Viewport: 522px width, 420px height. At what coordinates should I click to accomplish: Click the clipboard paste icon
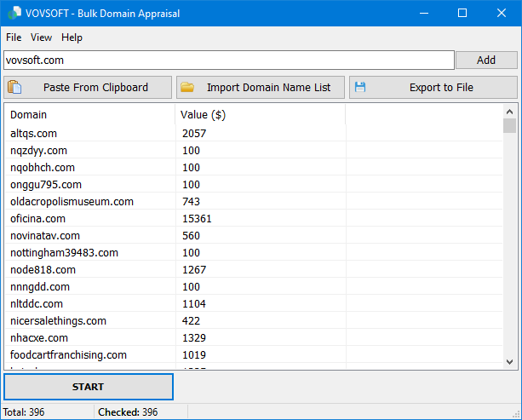click(14, 87)
